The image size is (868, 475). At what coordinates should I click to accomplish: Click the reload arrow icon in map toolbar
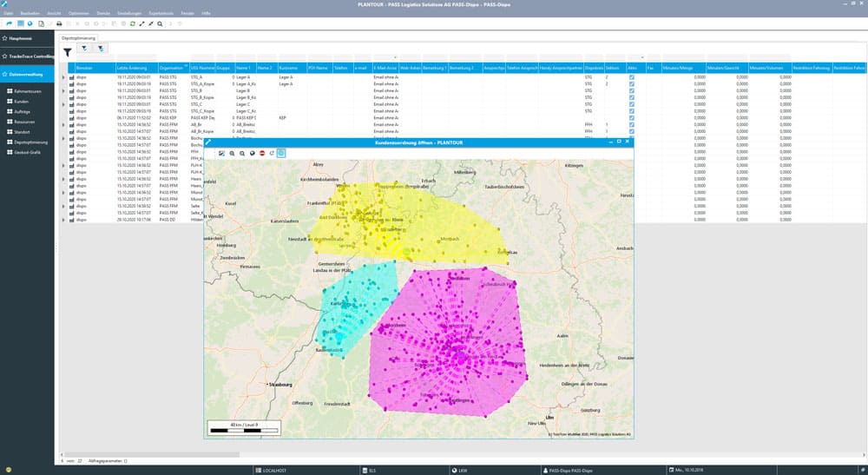(272, 154)
